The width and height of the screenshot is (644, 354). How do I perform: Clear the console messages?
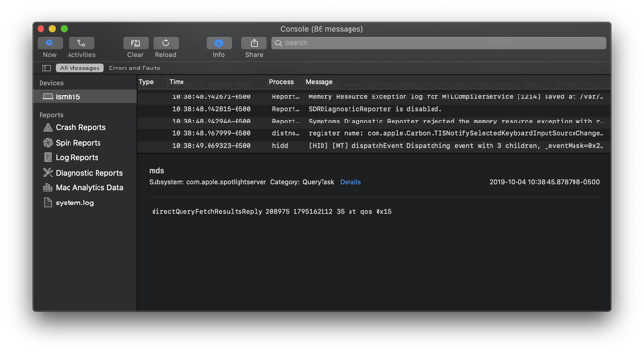click(135, 43)
